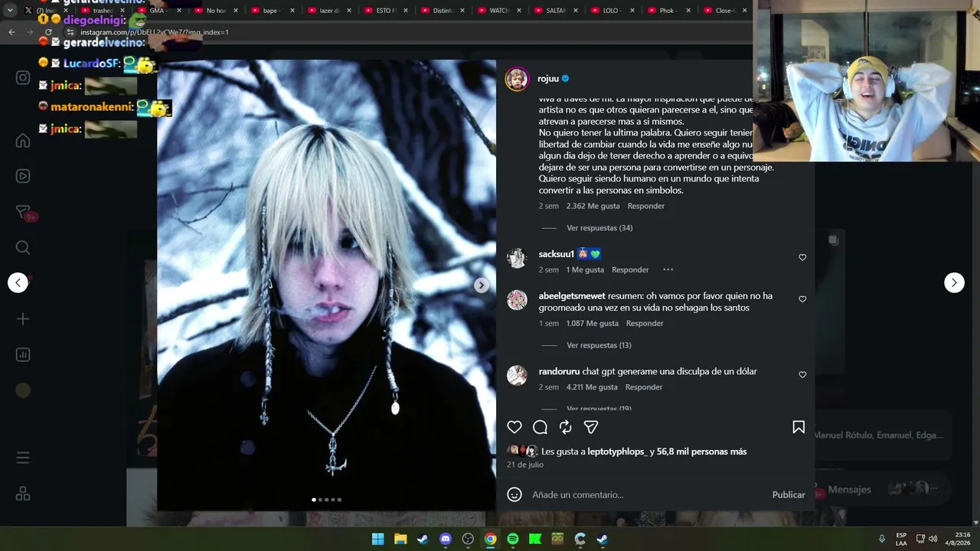
Task: Show '2.362 Me gusta' on caption comment
Action: pos(593,206)
